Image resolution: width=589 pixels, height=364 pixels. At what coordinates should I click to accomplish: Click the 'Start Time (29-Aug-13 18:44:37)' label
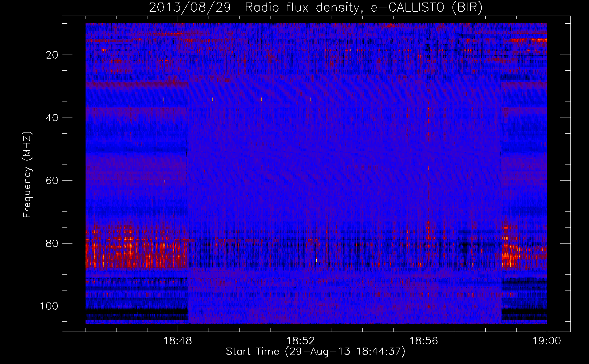[316, 352]
